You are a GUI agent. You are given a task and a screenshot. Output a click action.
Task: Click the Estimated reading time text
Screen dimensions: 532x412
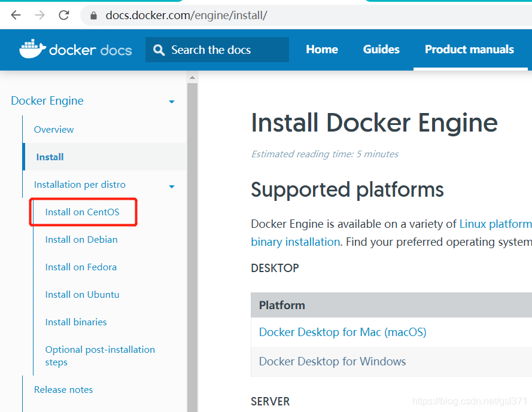(x=325, y=154)
